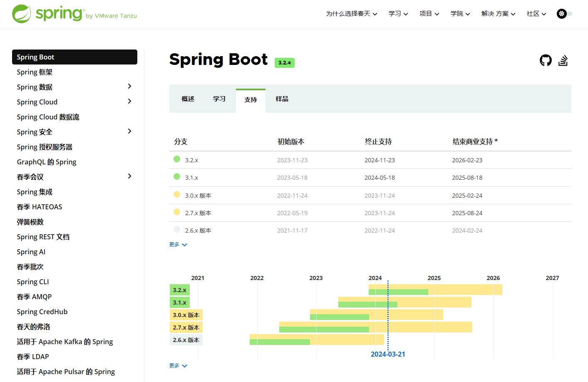Click the gray status dot for 2.6.x
The height and width of the screenshot is (382, 588).
pos(177,229)
